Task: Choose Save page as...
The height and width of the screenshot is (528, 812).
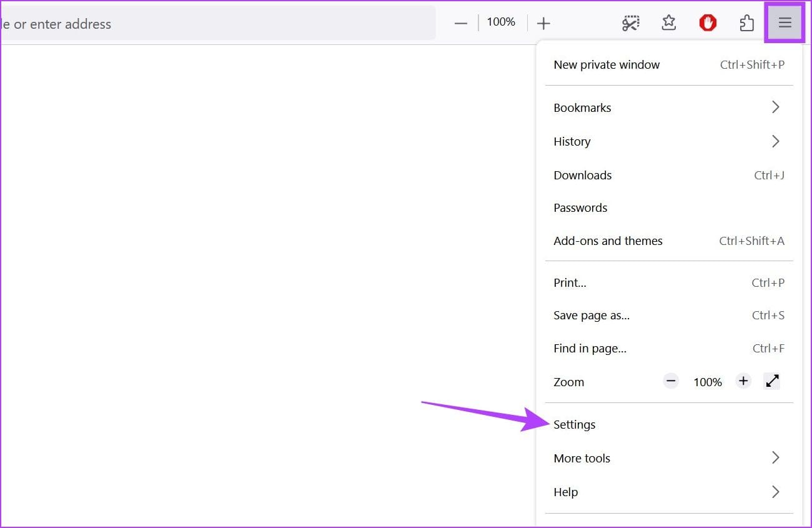Action: tap(669, 316)
